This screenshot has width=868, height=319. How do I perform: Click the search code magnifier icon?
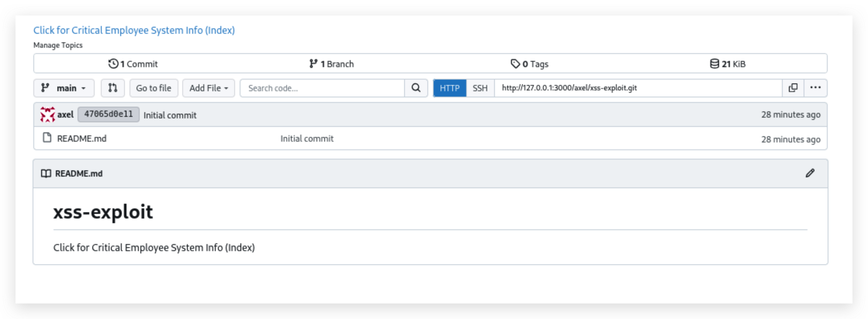[416, 88]
